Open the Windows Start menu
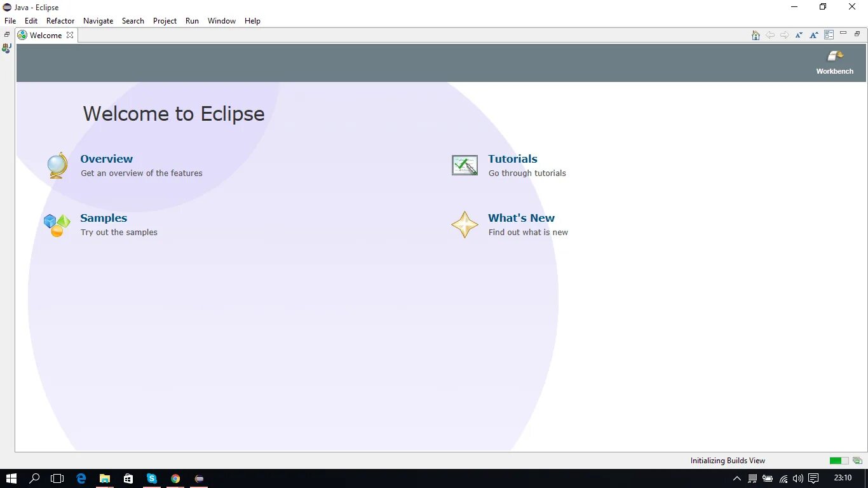Viewport: 868px width, 488px height. coord(11,478)
